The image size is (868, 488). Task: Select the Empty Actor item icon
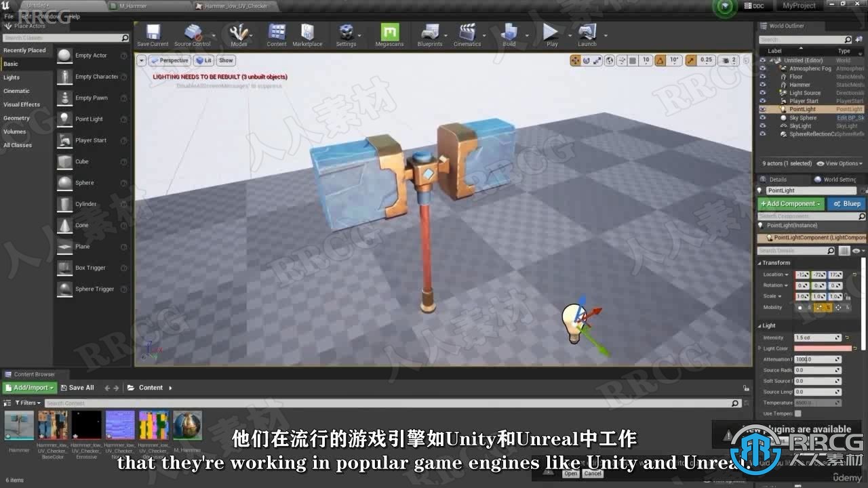tap(64, 56)
